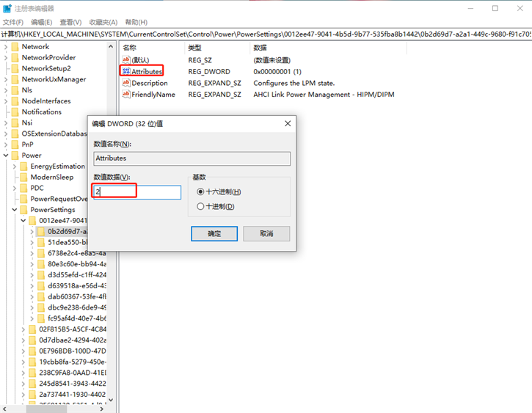Screen dimensions: 532x413
Task: Select the ModernSleep tree item
Action: point(51,178)
